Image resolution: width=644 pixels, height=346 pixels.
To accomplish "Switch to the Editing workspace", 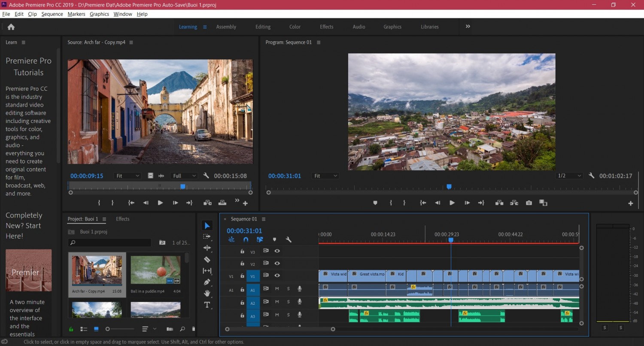I will [263, 27].
